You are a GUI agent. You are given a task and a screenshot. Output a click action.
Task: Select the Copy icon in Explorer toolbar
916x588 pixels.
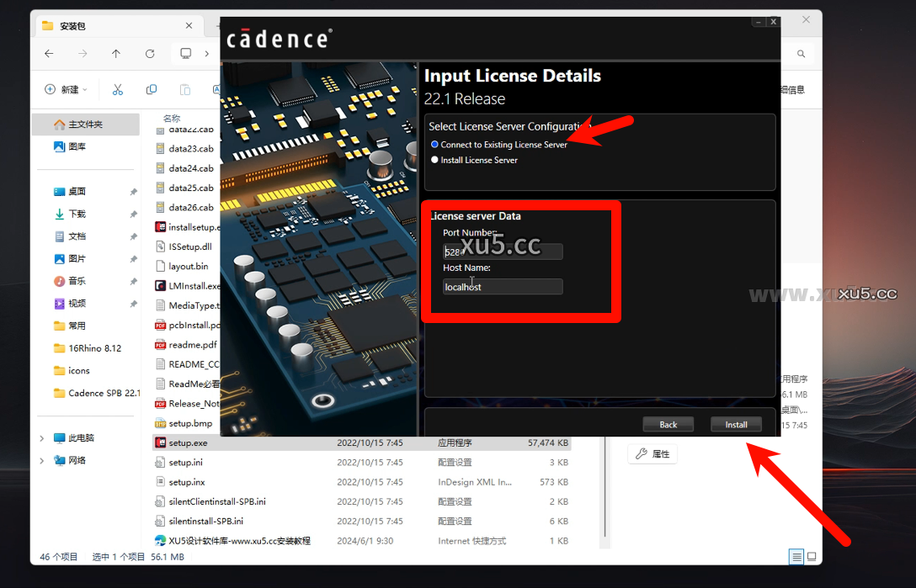click(152, 87)
